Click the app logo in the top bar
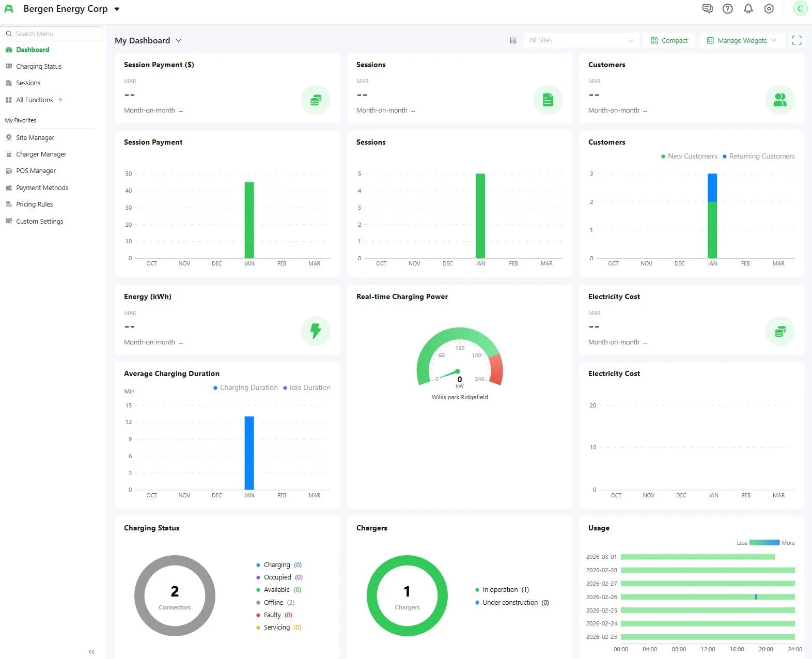This screenshot has height=659, width=812. [x=9, y=9]
